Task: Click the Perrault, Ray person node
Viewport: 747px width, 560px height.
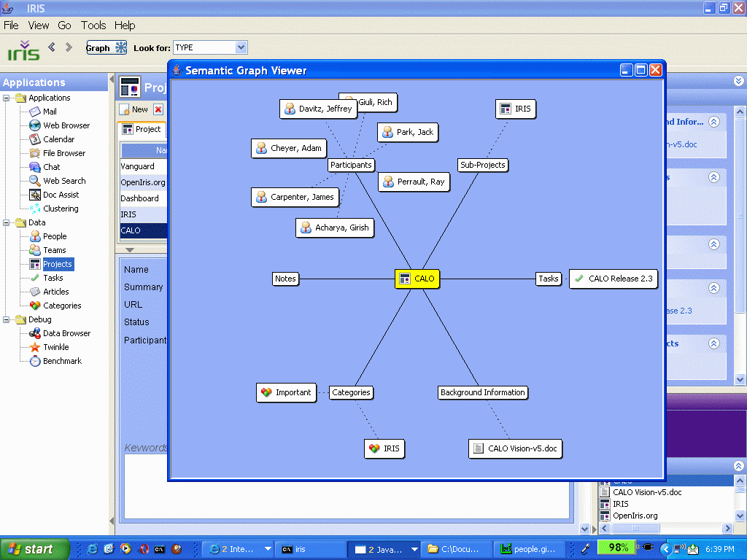Action: coord(414,182)
